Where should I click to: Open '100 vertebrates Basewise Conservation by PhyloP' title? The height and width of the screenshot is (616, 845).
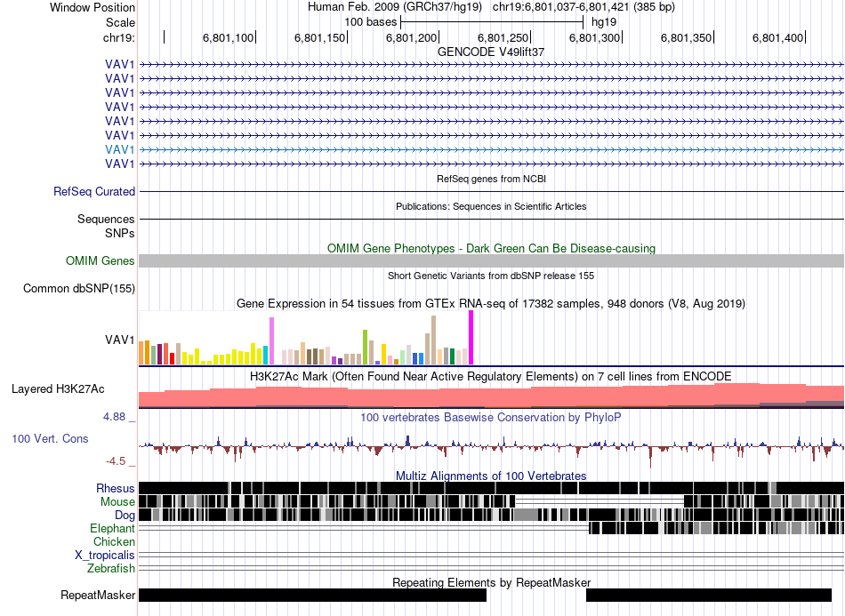pos(491,417)
